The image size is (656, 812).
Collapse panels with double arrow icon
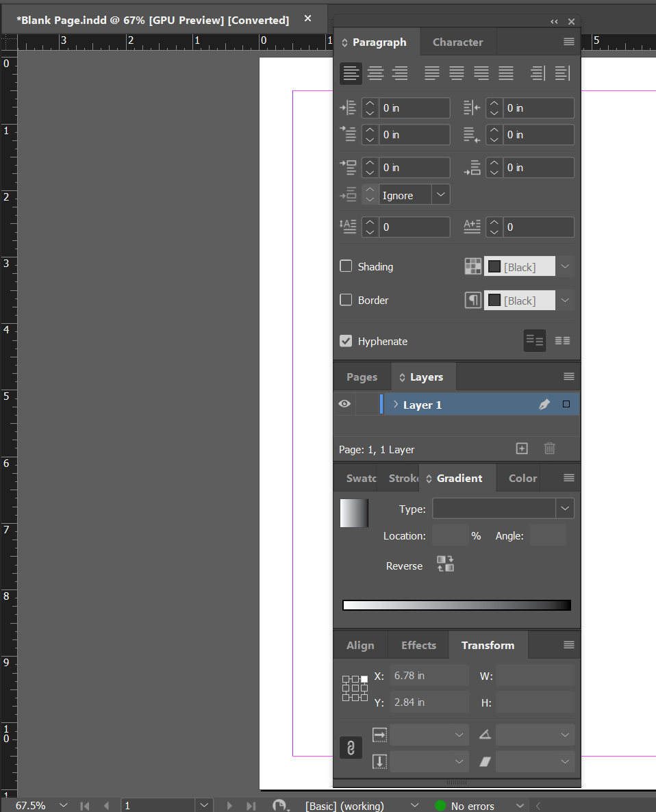tap(554, 22)
